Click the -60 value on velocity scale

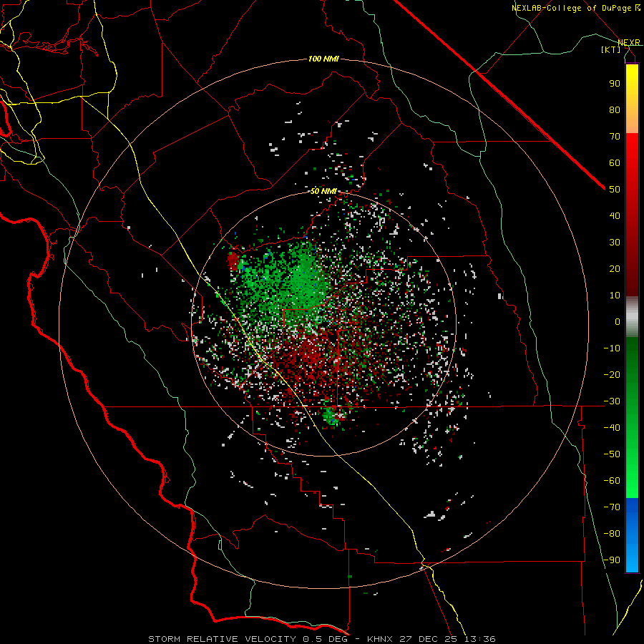point(612,481)
